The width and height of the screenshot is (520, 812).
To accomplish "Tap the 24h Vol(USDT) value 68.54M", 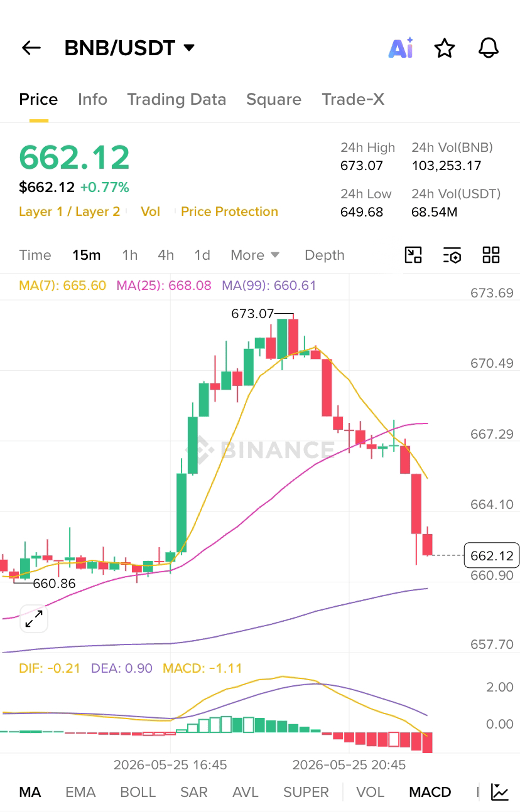I will pyautogui.click(x=435, y=211).
